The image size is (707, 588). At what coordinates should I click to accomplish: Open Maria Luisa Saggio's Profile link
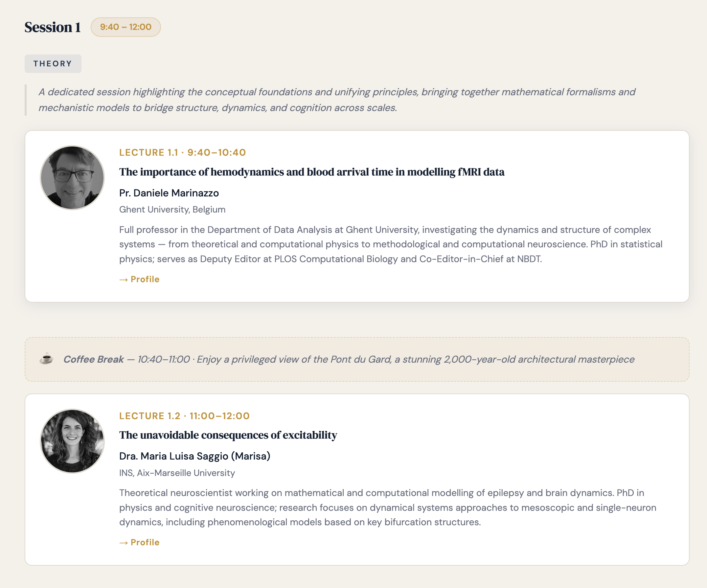point(139,542)
